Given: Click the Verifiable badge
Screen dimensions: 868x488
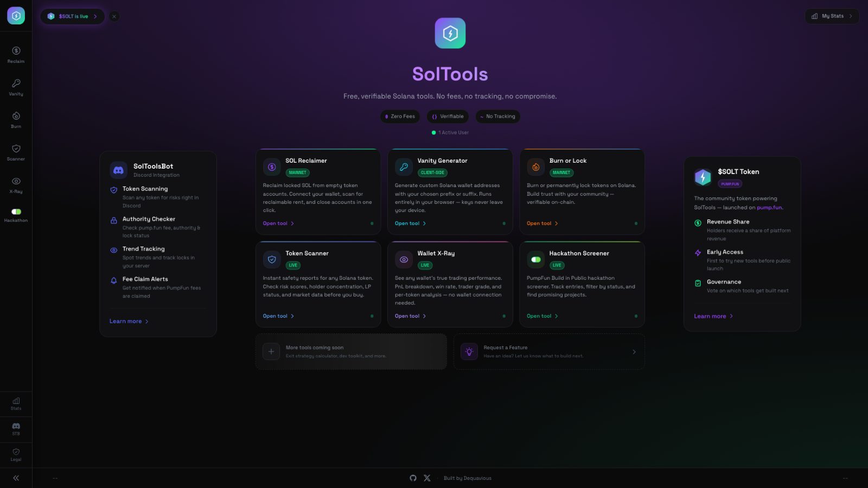Looking at the screenshot, I should pos(448,117).
